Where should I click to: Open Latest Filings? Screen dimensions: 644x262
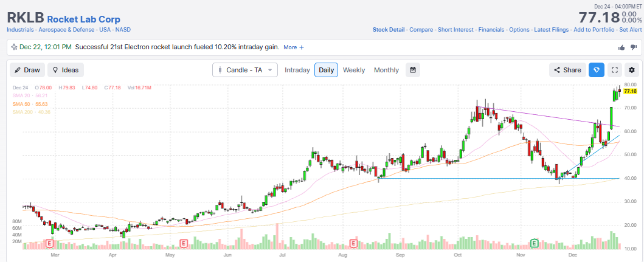coord(551,30)
